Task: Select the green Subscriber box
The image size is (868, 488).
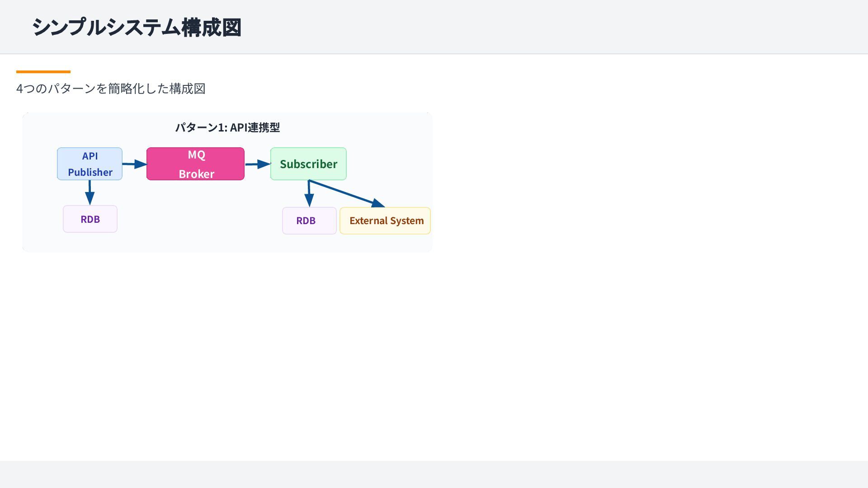Action: [x=308, y=164]
